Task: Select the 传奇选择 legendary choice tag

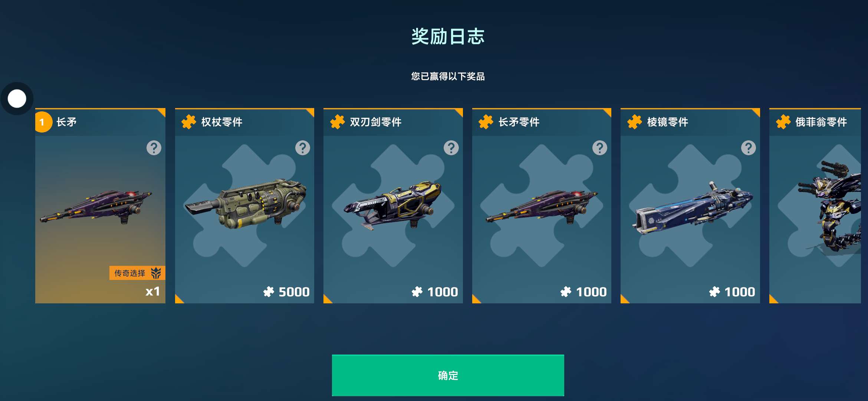Action: [137, 273]
